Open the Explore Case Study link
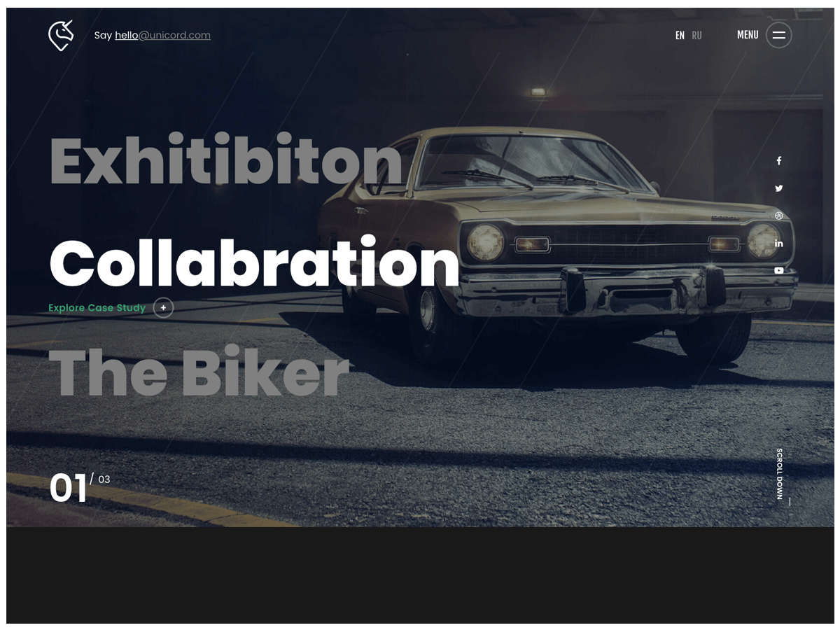 (x=97, y=308)
